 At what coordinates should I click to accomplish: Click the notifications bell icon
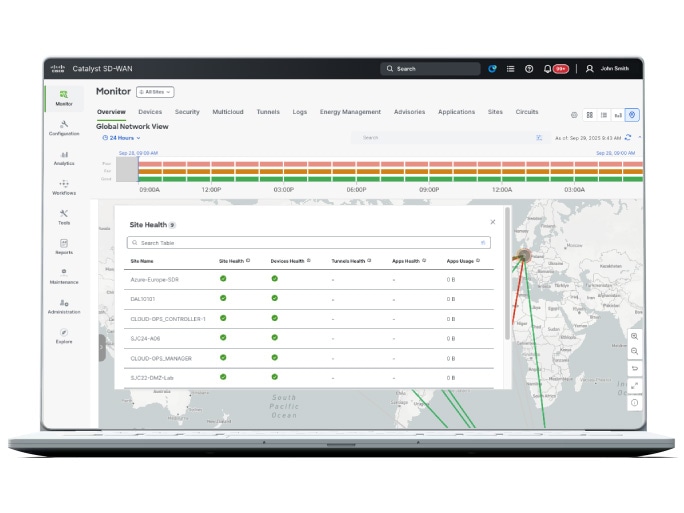547,69
